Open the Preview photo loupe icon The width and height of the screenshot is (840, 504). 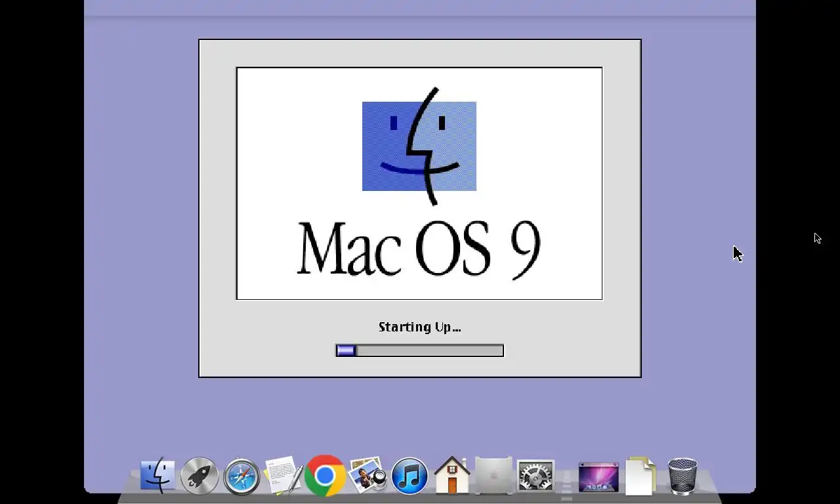pyautogui.click(x=367, y=475)
